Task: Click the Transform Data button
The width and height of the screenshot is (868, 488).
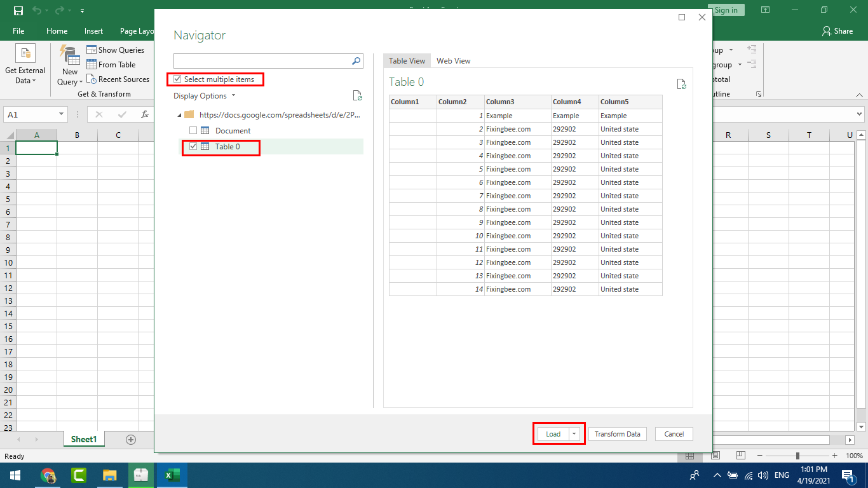Action: (x=617, y=434)
